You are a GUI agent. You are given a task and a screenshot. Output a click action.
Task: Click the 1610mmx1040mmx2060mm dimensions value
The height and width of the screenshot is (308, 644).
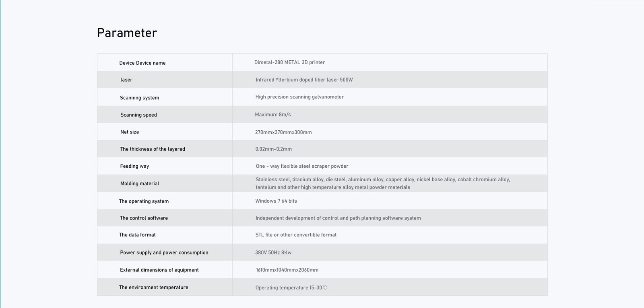point(287,270)
